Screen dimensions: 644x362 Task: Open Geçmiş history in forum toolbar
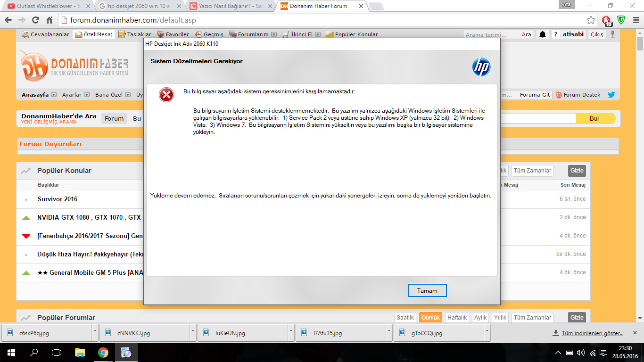[209, 34]
